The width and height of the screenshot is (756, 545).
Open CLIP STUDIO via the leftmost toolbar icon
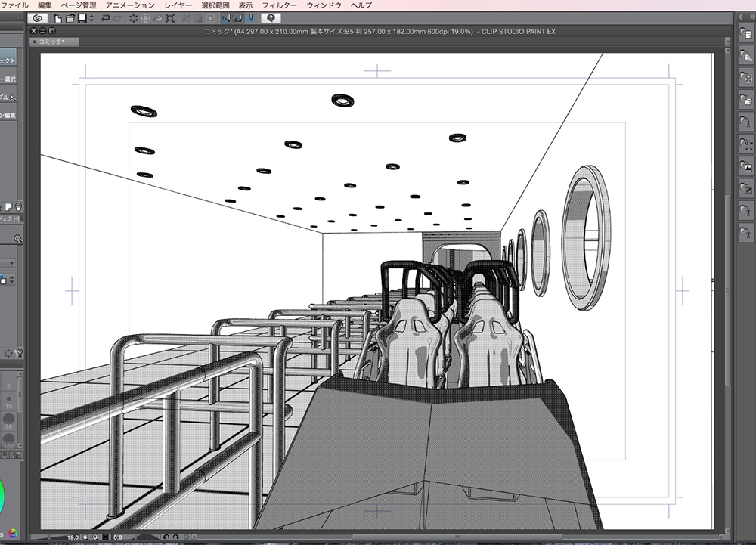tap(38, 17)
